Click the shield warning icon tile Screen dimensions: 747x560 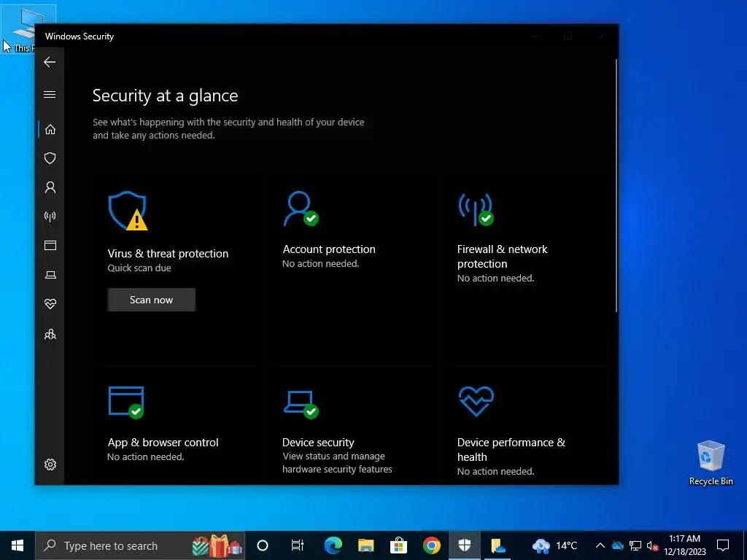pyautogui.click(x=128, y=211)
